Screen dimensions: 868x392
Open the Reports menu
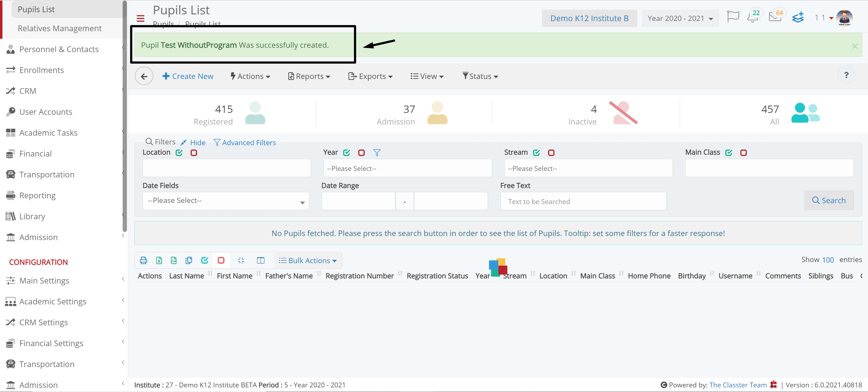309,76
